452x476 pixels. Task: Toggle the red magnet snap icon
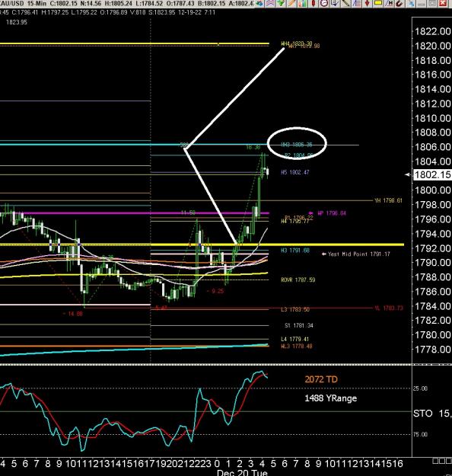pyautogui.click(x=399, y=3)
